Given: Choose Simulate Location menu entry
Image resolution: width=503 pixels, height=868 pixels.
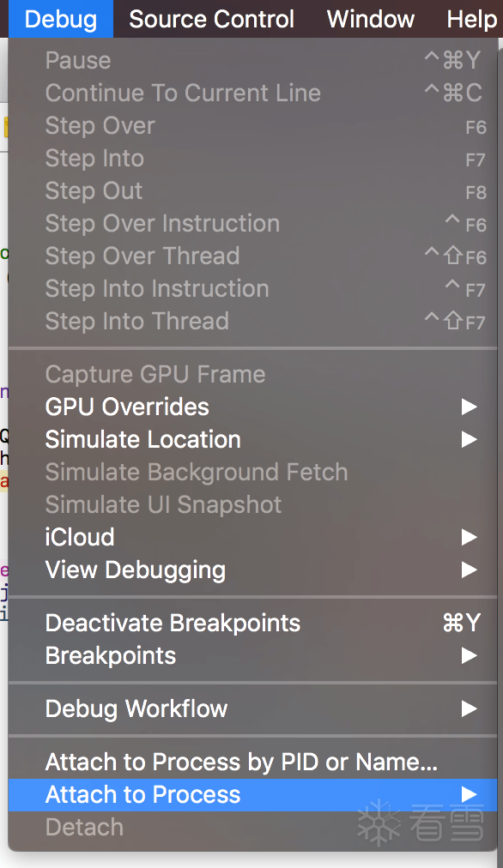Looking at the screenshot, I should click(x=252, y=440).
